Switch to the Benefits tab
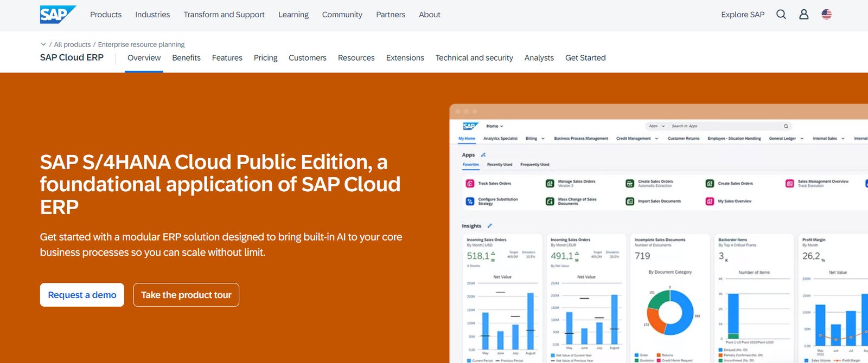 (x=186, y=58)
